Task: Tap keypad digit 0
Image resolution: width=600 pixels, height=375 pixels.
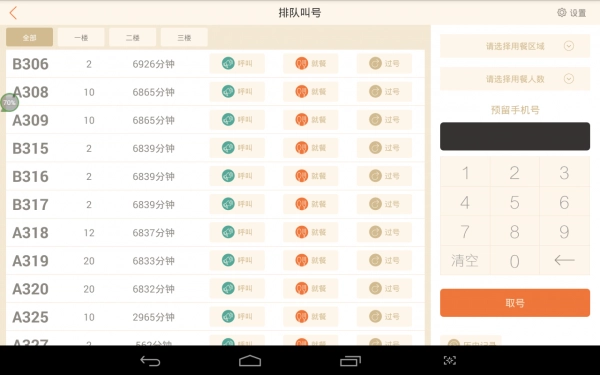Action: pyautogui.click(x=515, y=261)
